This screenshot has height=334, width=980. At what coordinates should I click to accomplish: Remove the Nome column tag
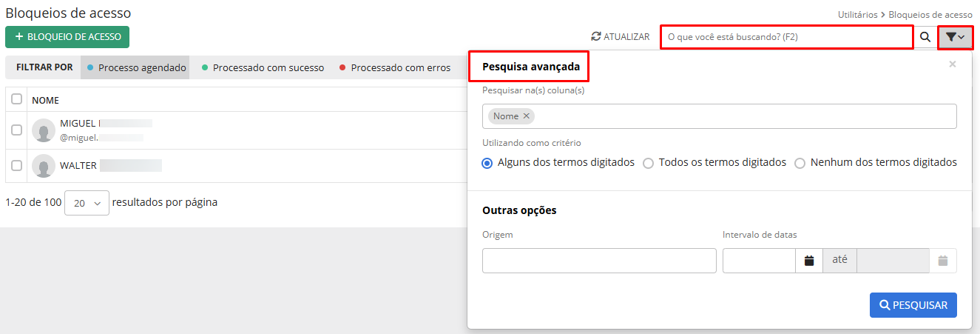pyautogui.click(x=527, y=116)
